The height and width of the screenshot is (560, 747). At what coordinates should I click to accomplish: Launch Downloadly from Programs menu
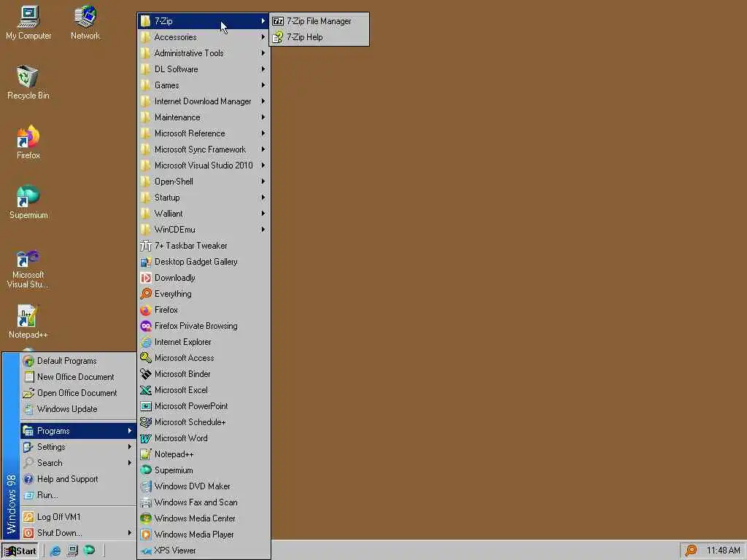pyautogui.click(x=204, y=278)
